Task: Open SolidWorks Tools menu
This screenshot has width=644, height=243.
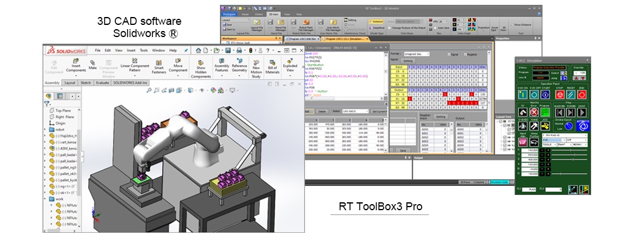Action: pos(144,50)
